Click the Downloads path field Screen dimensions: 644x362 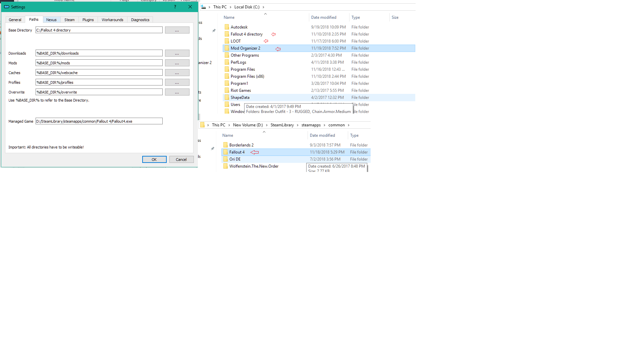point(99,53)
